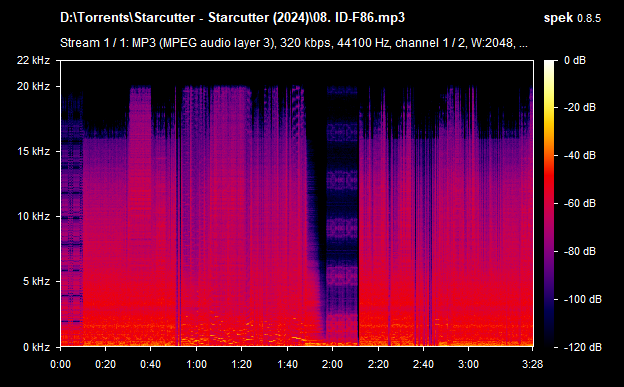The width and height of the screenshot is (624, 387).
Task: Click the file path title ending ID-F86.mp3
Action: pyautogui.click(x=232, y=18)
